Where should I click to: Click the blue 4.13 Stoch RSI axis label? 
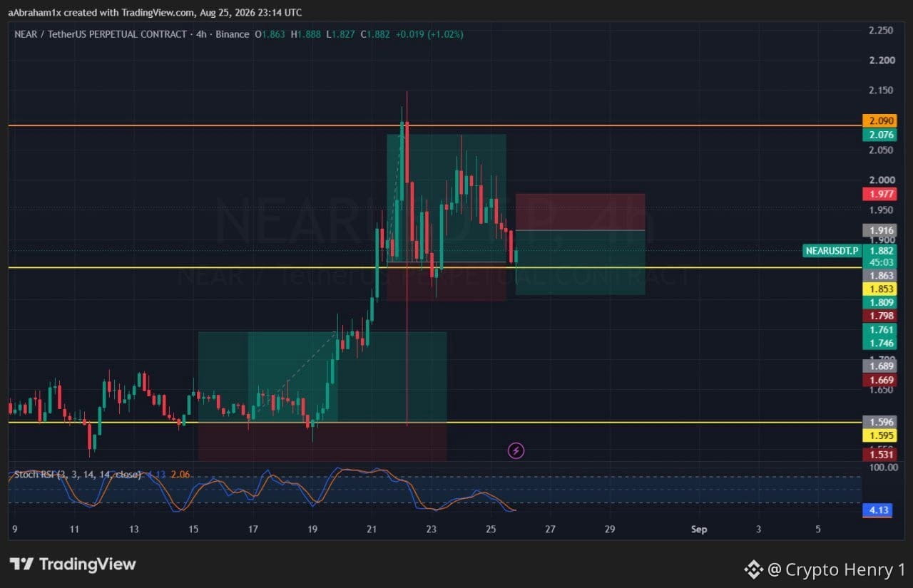point(878,510)
